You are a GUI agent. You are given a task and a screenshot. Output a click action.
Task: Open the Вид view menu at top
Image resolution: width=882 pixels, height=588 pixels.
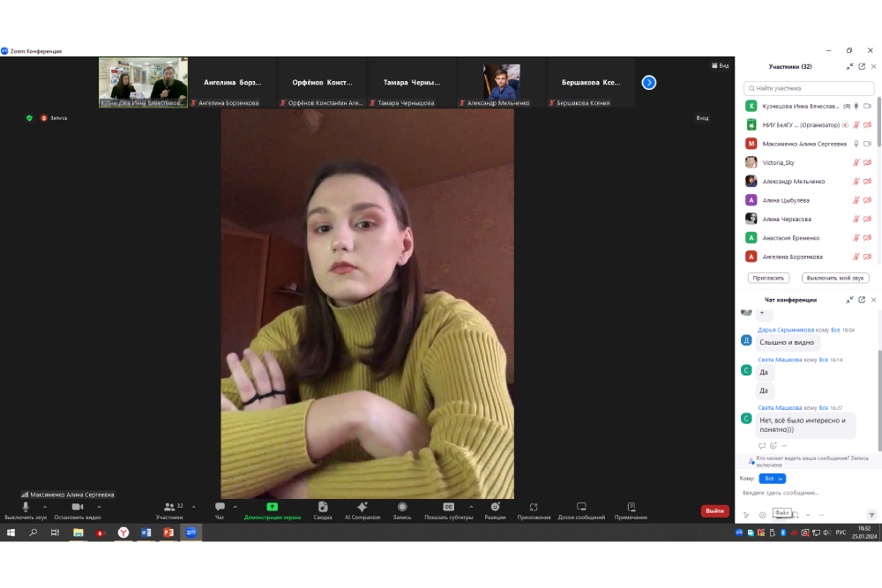coord(721,65)
